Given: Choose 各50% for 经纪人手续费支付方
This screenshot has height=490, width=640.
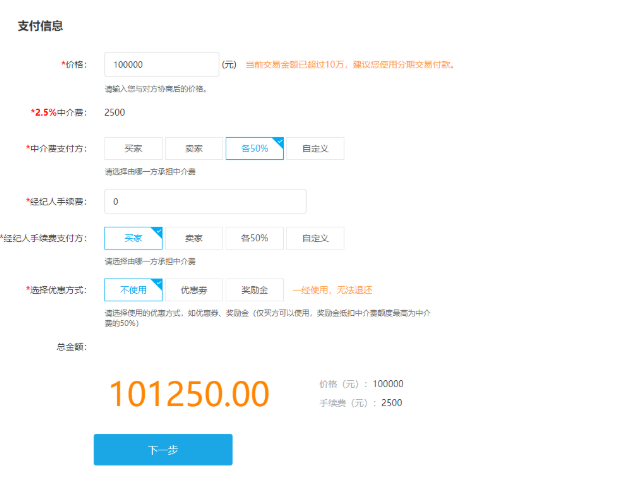Looking at the screenshot, I should click(254, 239).
